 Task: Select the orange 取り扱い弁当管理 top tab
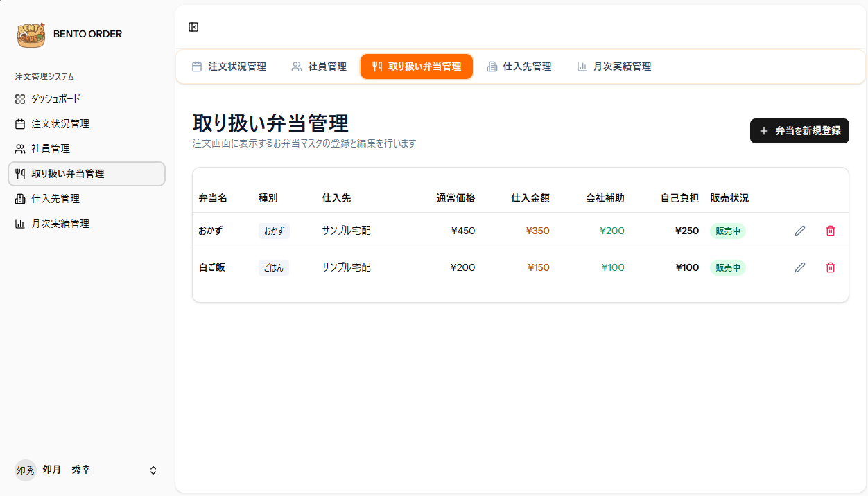click(417, 67)
